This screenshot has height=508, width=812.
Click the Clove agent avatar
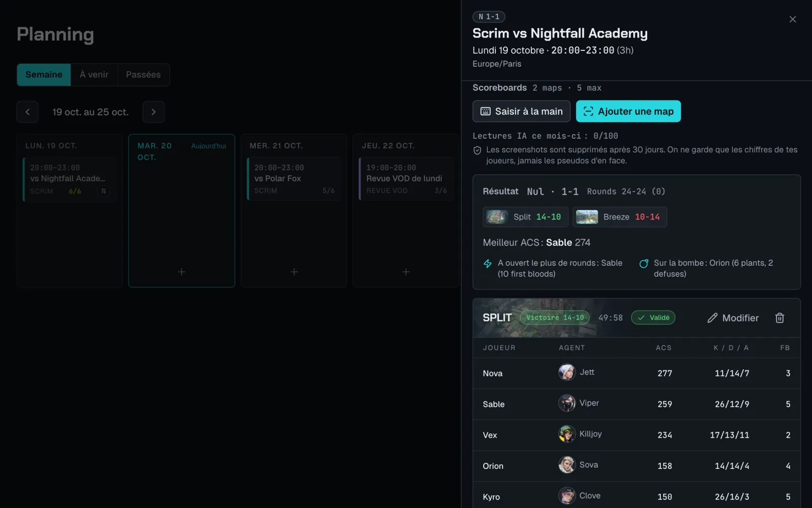click(567, 496)
